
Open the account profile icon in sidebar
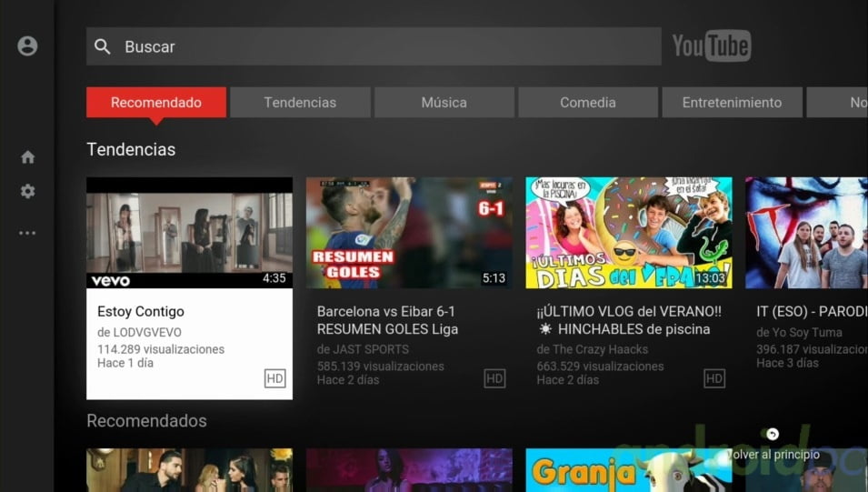27,46
